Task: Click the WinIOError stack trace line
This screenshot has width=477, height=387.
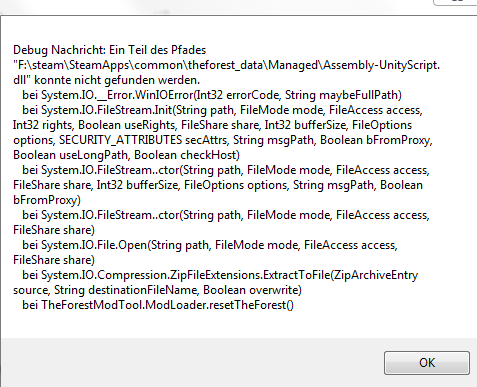Action: click(212, 95)
